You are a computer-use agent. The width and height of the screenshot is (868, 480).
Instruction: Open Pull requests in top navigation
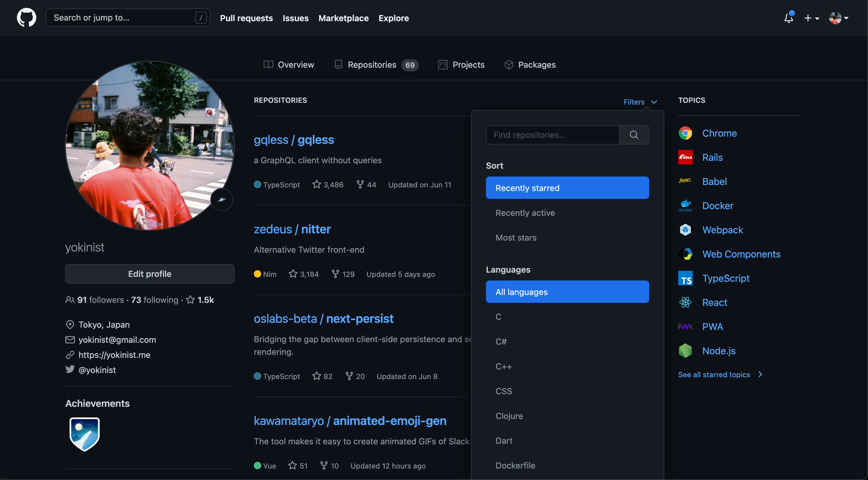click(x=246, y=18)
